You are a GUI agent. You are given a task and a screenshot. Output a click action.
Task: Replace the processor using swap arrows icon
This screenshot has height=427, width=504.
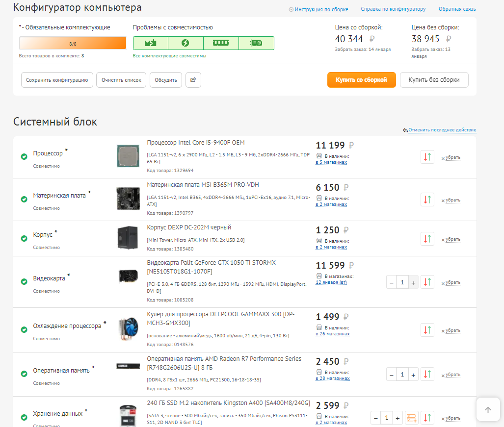click(x=427, y=157)
